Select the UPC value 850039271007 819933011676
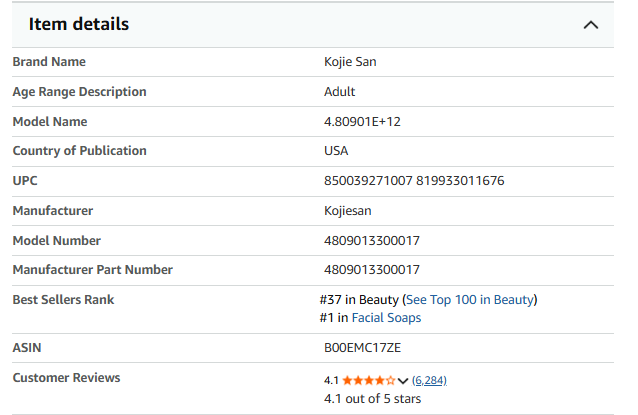The height and width of the screenshot is (415, 638). pyautogui.click(x=414, y=181)
